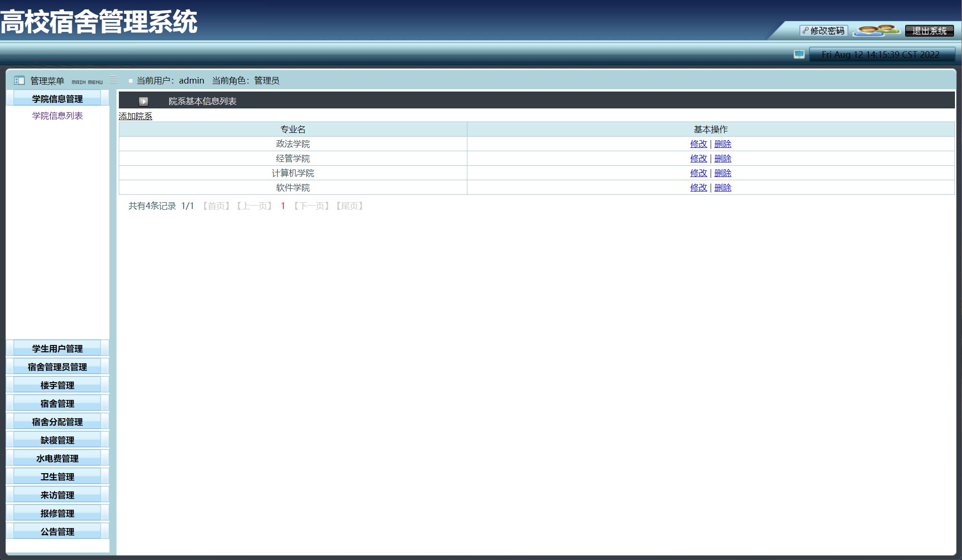Expand the 宿舍管理员管理 menu section

tap(57, 367)
